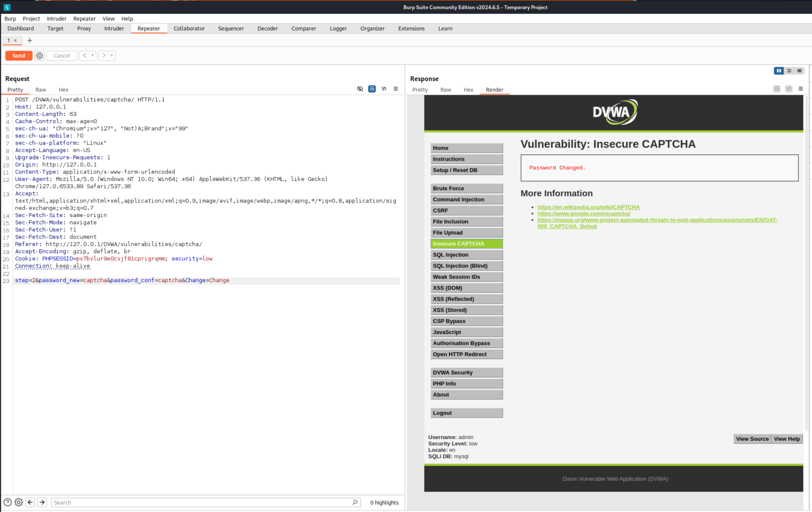Select side-by-side layout view

(x=778, y=71)
